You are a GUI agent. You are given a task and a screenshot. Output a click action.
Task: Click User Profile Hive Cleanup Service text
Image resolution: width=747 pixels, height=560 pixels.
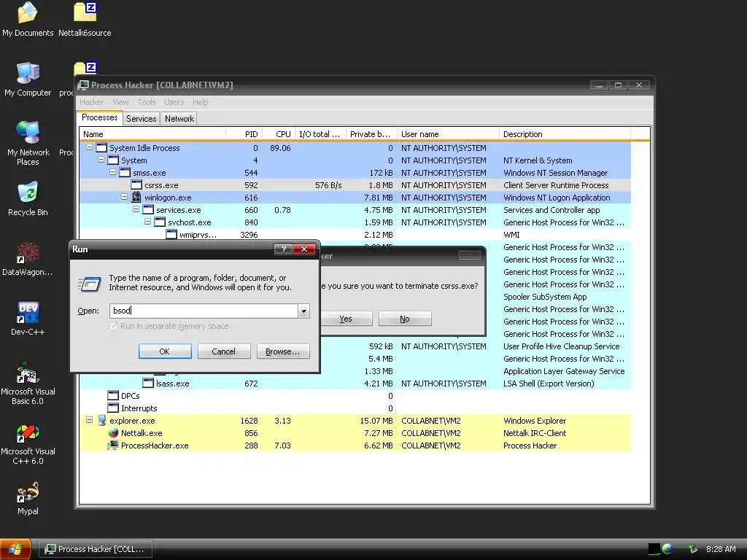561,346
